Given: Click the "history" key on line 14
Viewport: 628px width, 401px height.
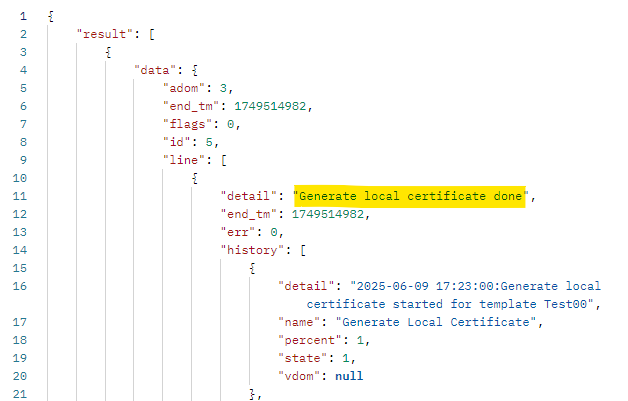Looking at the screenshot, I should tap(252, 250).
